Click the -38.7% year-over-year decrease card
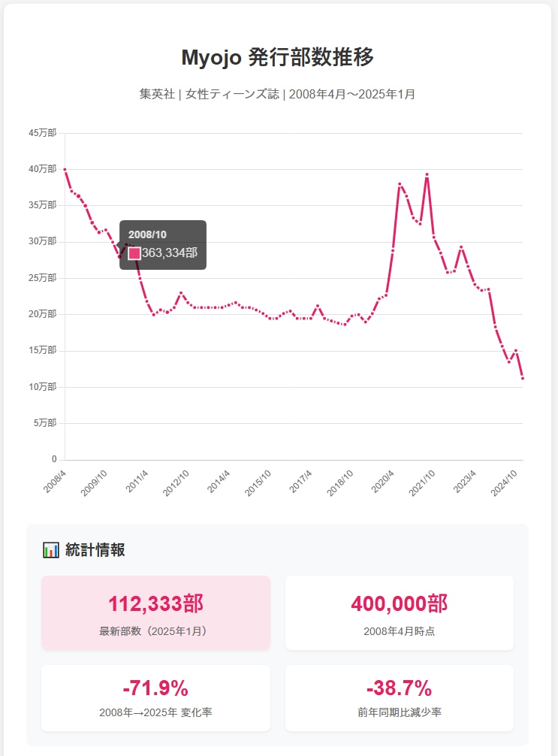Viewport: 558px width, 756px height. pyautogui.click(x=400, y=697)
